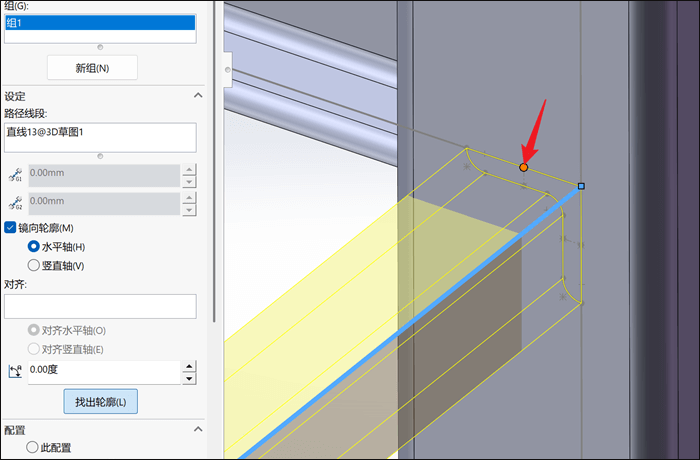Viewport: 700px width, 460px height.
Task: Increase second 0.00mm spinner value
Action: [189, 198]
